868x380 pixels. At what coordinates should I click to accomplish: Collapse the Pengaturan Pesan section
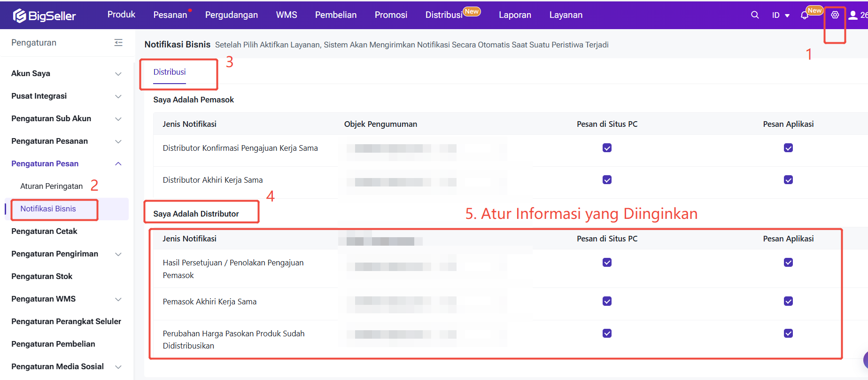(118, 164)
